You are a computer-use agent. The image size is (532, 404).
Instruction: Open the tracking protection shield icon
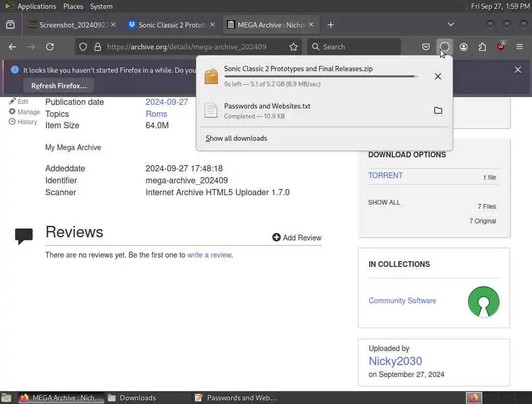[83, 47]
